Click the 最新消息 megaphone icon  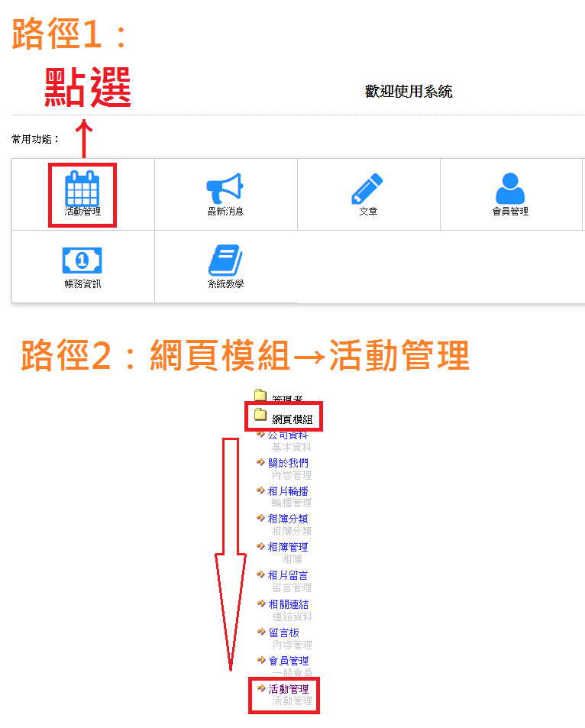(x=225, y=189)
